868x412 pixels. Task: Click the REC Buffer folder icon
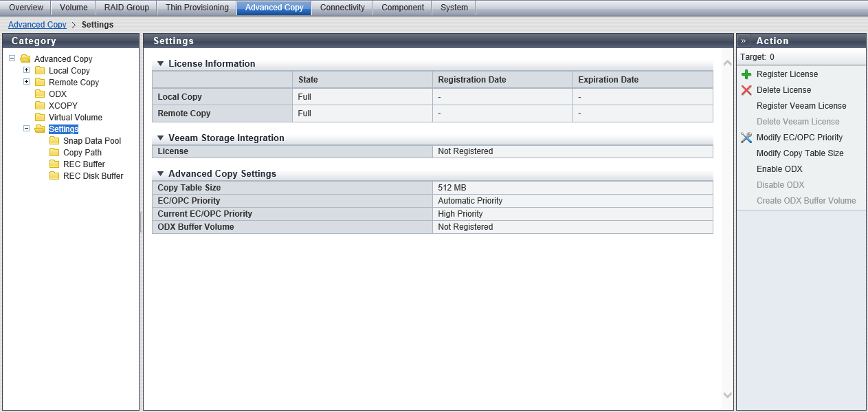pyautogui.click(x=54, y=164)
